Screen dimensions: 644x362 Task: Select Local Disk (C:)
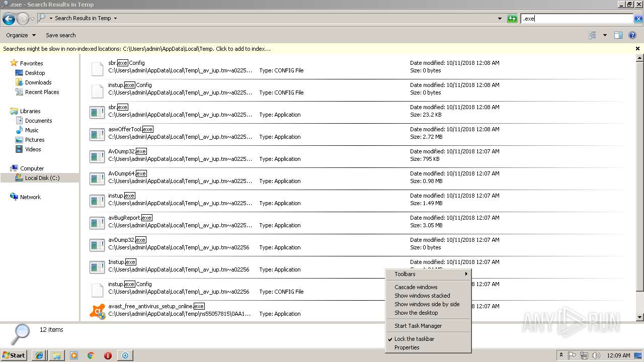[x=42, y=178]
